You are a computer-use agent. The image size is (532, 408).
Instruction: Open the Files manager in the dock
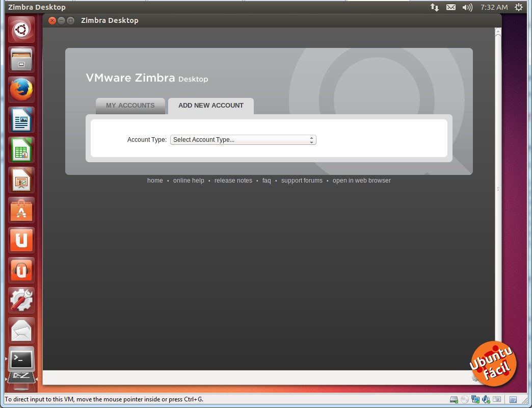21,59
